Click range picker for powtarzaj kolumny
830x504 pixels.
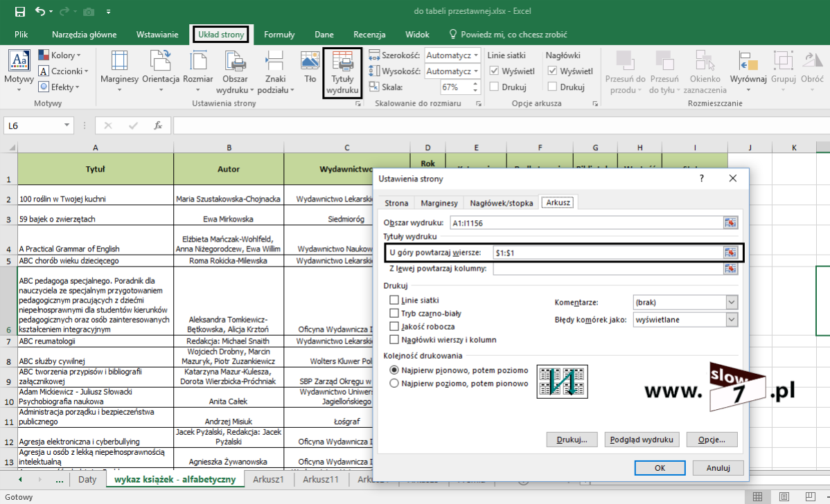tap(730, 269)
